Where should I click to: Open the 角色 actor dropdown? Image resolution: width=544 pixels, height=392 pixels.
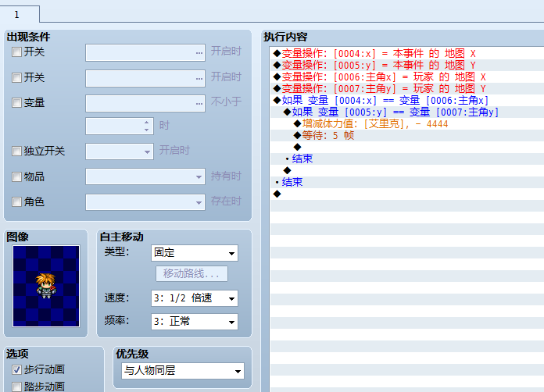pyautogui.click(x=145, y=202)
